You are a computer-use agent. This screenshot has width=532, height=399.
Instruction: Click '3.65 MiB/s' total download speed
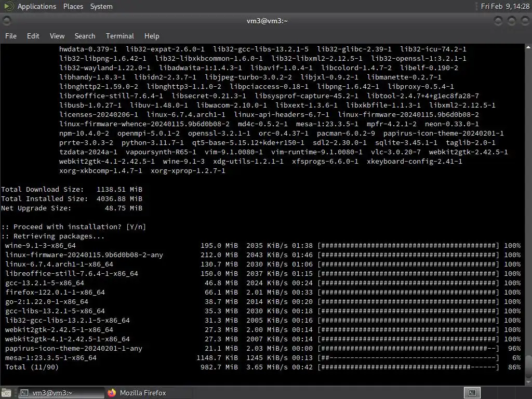tap(267, 367)
